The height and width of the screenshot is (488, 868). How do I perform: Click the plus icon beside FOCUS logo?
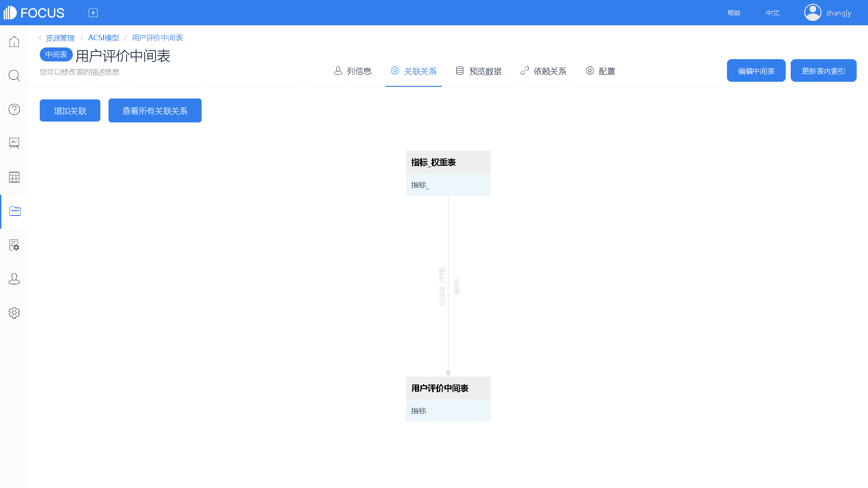(x=93, y=13)
